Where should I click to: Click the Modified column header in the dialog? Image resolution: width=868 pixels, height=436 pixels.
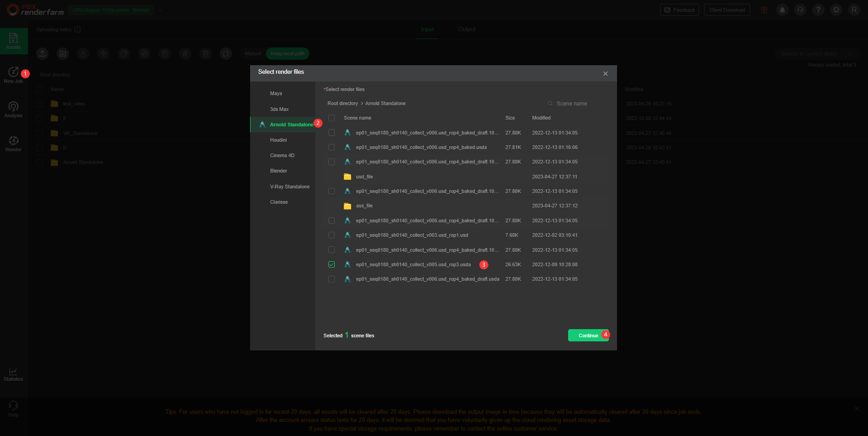pyautogui.click(x=541, y=118)
